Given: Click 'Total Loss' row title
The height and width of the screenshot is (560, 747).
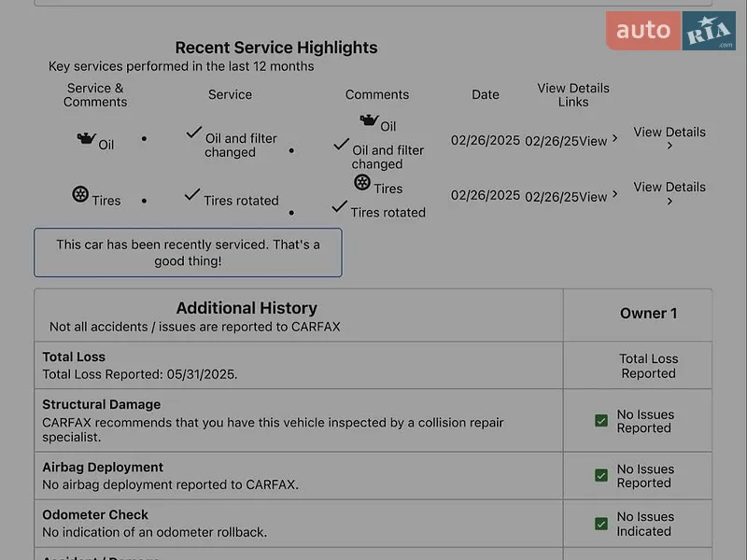Looking at the screenshot, I should 74,357.
